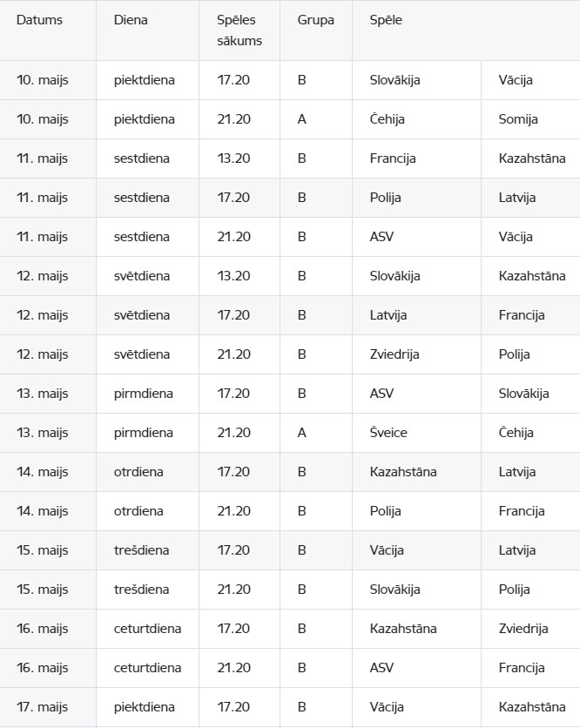Click group A in the Šveice–Čehija row
580x728 pixels.
[302, 433]
